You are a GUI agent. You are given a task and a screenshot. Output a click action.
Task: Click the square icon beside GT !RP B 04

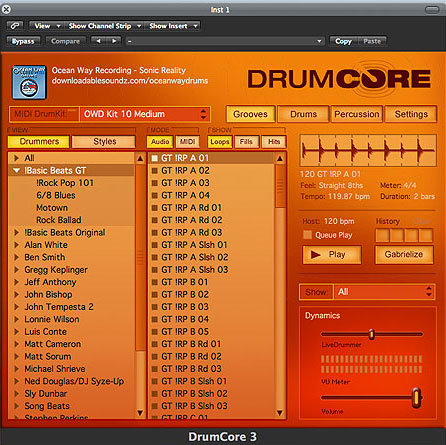[154, 319]
